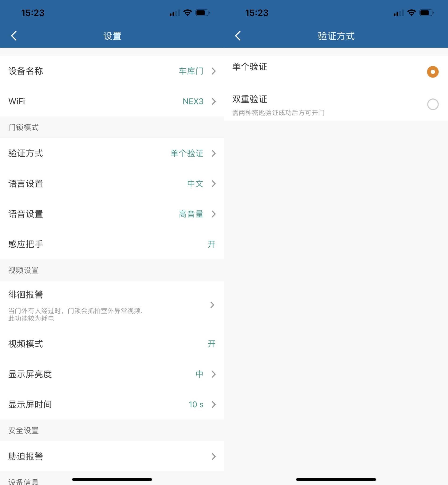Toggle 感应把手 value 开

(211, 244)
